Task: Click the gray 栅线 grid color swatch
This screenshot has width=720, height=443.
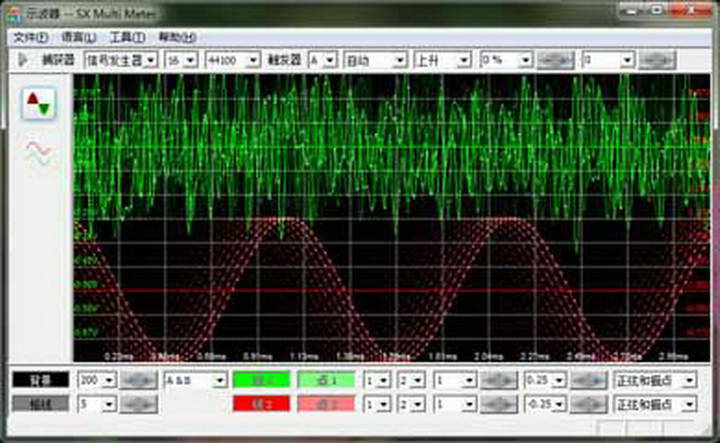Action: [x=40, y=404]
